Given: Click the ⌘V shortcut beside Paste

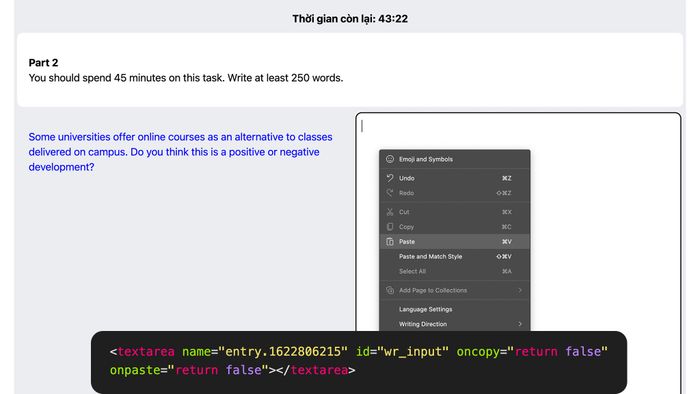Looking at the screenshot, I should tap(507, 241).
